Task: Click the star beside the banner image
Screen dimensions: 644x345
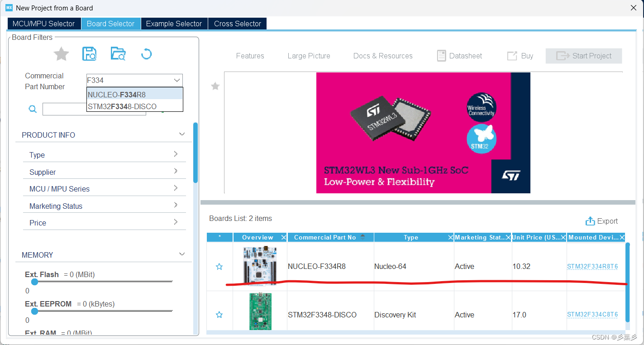Action: [215, 86]
